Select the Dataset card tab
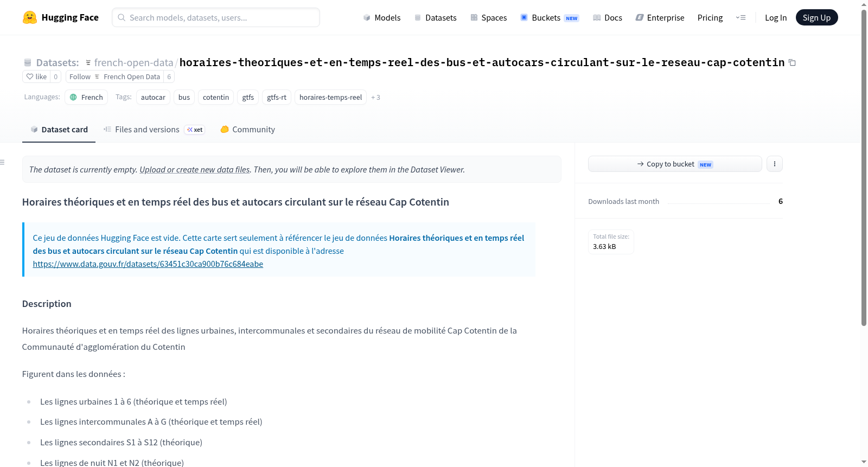868x467 pixels. 59,130
